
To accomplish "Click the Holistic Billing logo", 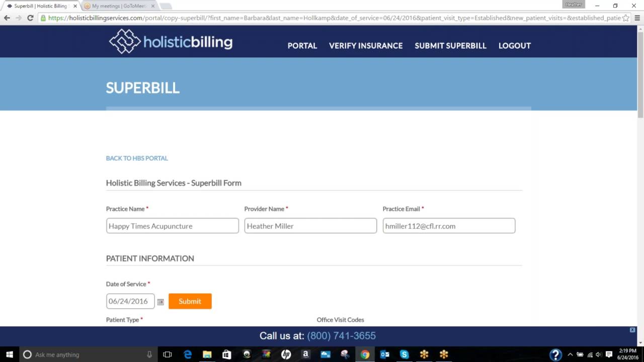I will pyautogui.click(x=171, y=41).
